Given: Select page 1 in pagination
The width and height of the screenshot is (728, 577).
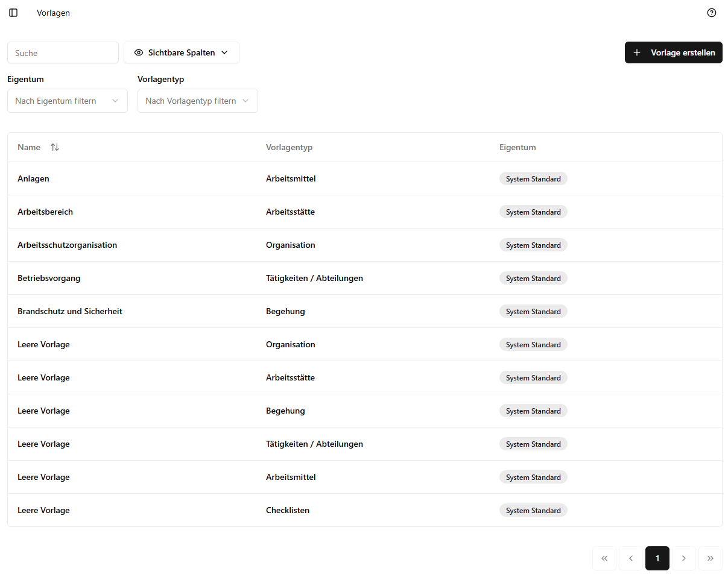Looking at the screenshot, I should [657, 558].
